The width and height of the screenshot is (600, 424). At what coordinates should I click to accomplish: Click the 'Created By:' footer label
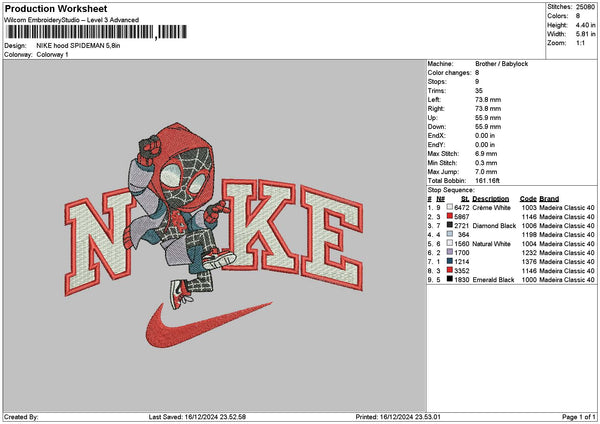click(x=21, y=417)
